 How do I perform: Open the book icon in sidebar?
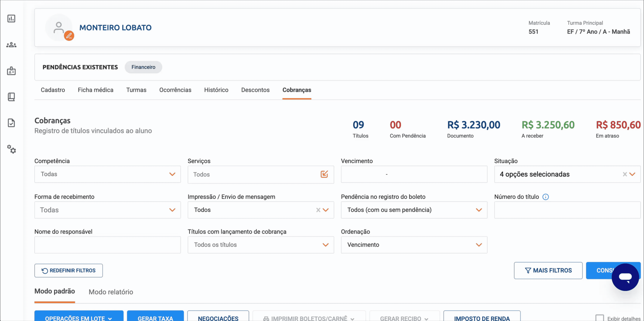click(x=11, y=97)
